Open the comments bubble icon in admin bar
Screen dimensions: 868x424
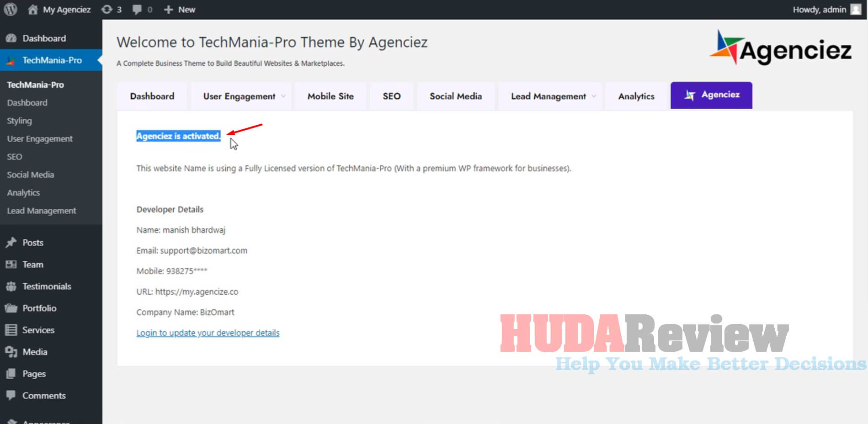[x=137, y=10]
